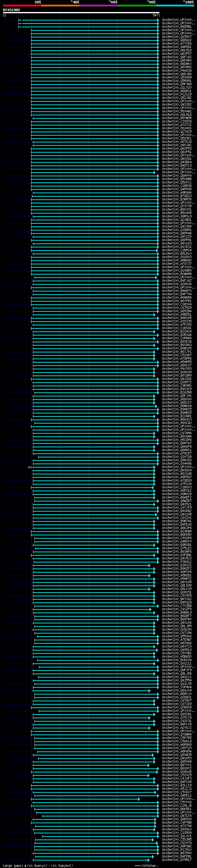The image size is (197, 868).
Task: Open hit UniRef100_Q4R5Q1
Action: 177,47
